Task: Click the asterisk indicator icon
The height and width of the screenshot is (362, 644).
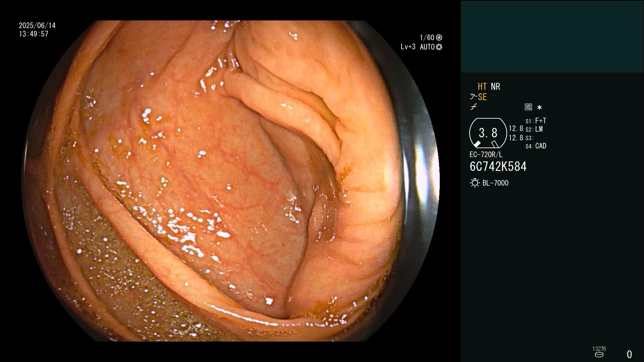Action: pyautogui.click(x=539, y=107)
